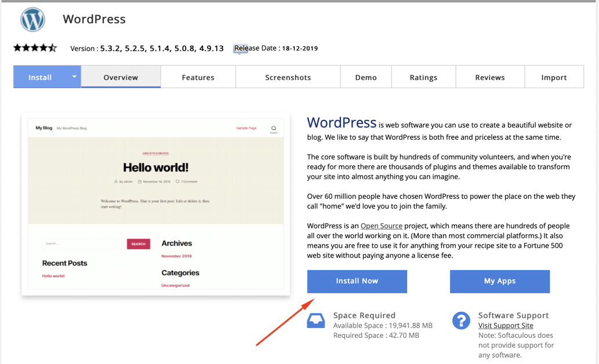Click the Search field in preview
The height and width of the screenshot is (364, 599).
(x=84, y=243)
